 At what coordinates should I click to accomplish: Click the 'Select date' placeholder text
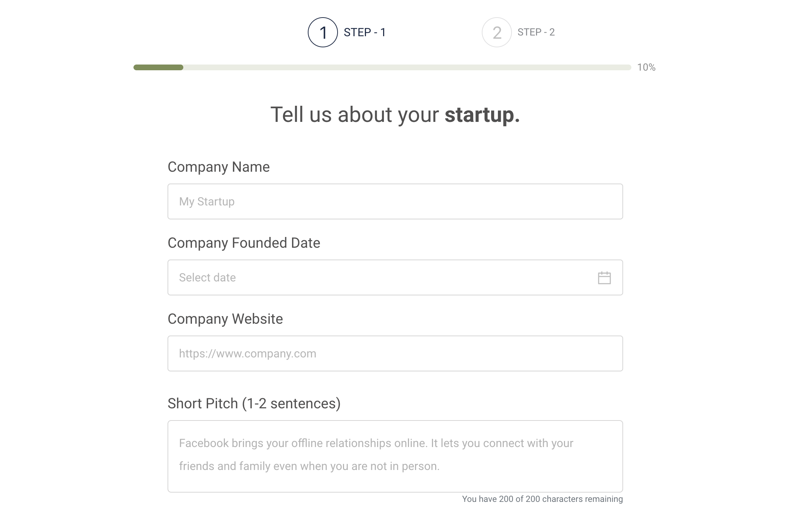[207, 277]
